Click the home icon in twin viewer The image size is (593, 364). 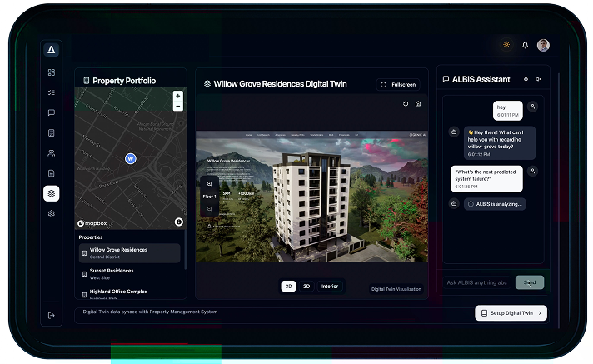coord(418,104)
